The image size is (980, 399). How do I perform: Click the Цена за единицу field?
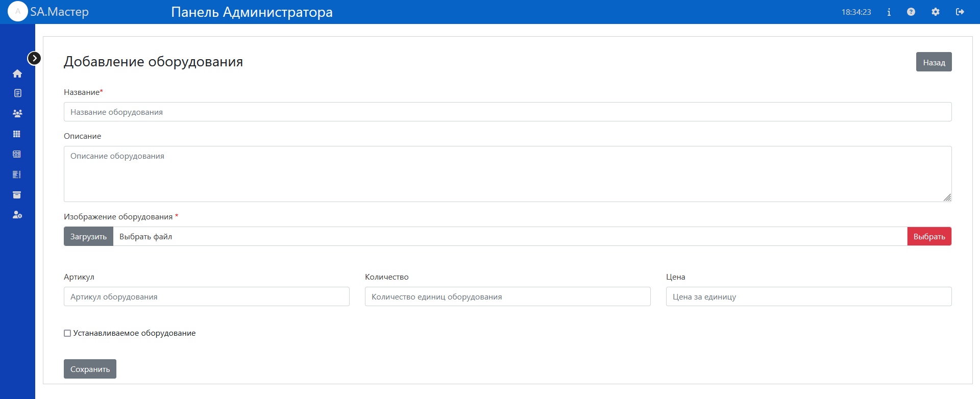click(808, 296)
